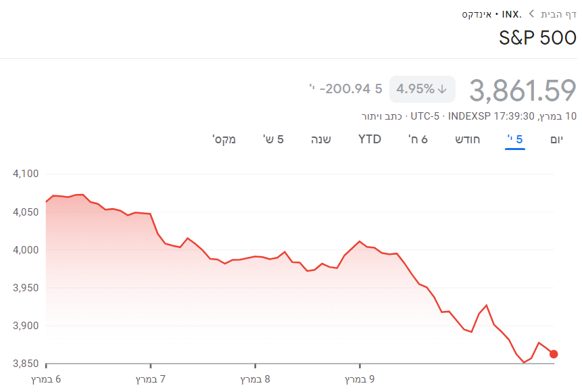Open the דף הבית breadcrumb link

click(558, 14)
